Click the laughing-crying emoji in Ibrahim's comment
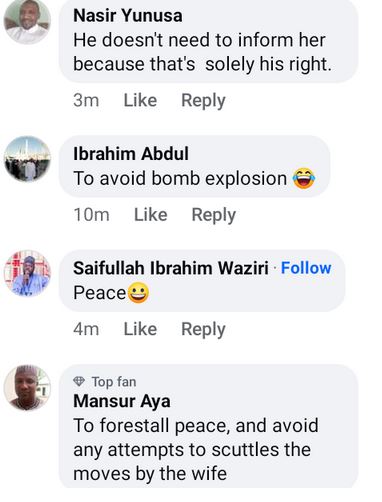This screenshot has height=502, width=382. pos(304,178)
